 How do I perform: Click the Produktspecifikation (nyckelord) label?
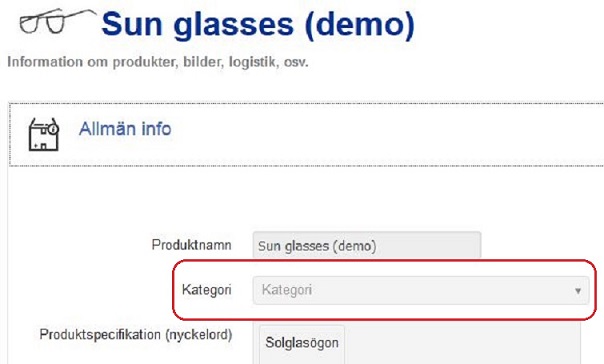[x=136, y=334]
